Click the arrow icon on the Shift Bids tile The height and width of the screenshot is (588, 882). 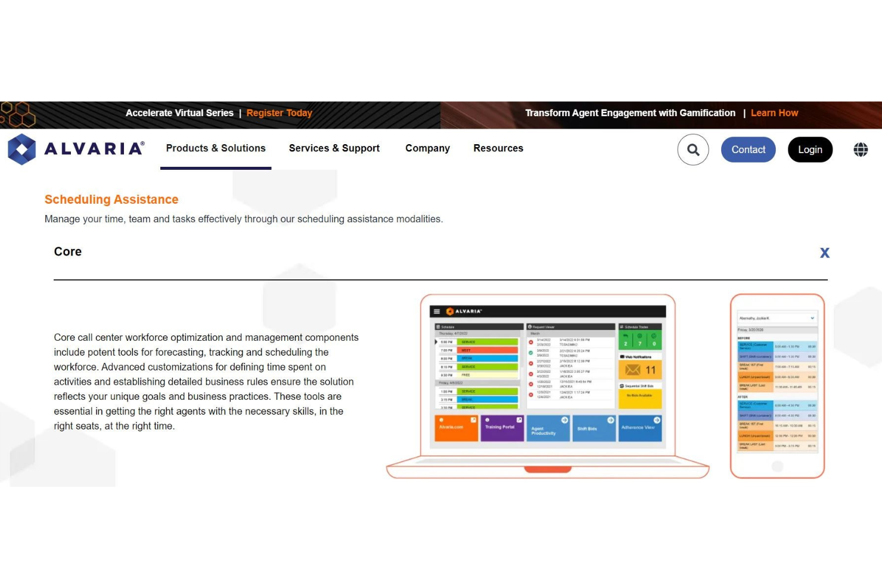610,421
